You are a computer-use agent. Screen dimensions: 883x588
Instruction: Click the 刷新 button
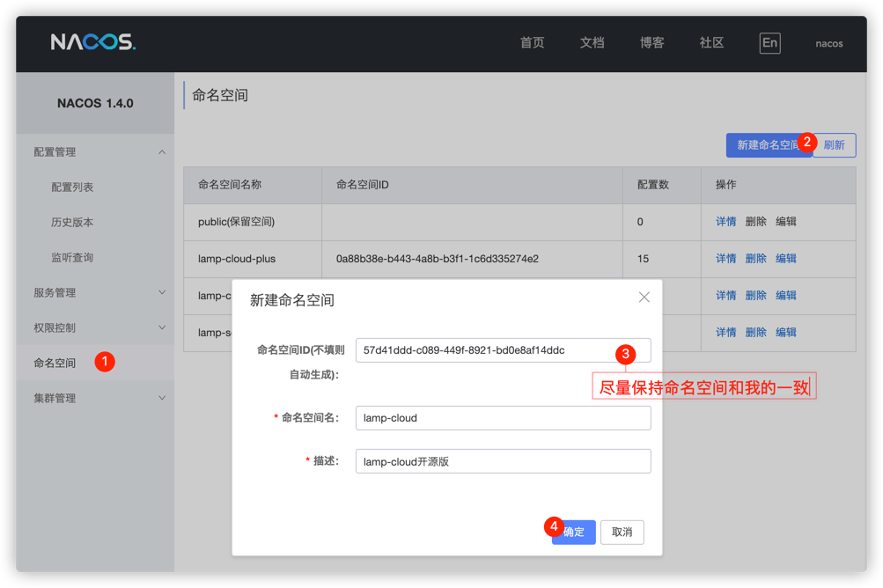coord(835,145)
